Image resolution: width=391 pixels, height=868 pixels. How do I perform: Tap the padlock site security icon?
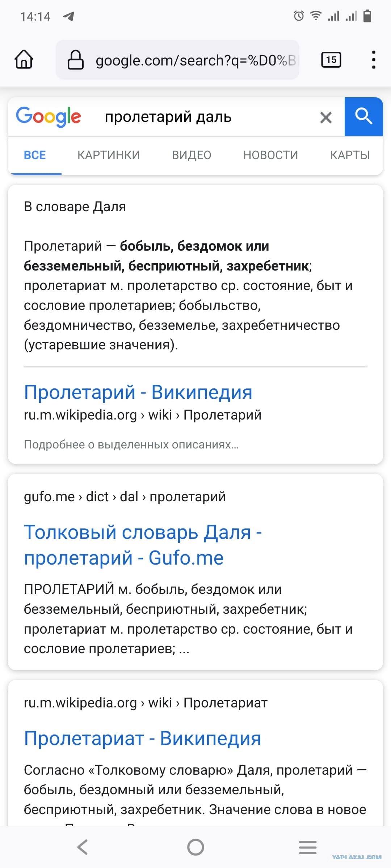[76, 60]
